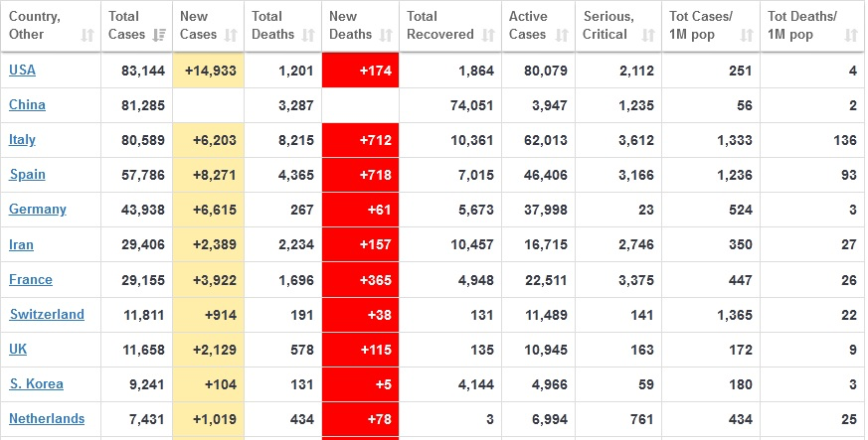Click the Total Recovered sort arrows
This screenshot has width=868, height=440.
pyautogui.click(x=488, y=36)
